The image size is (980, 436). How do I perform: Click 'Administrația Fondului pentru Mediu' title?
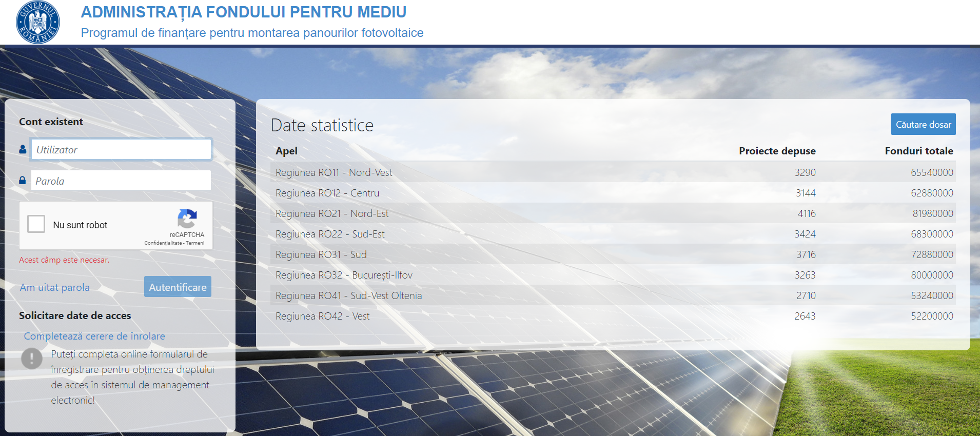244,12
